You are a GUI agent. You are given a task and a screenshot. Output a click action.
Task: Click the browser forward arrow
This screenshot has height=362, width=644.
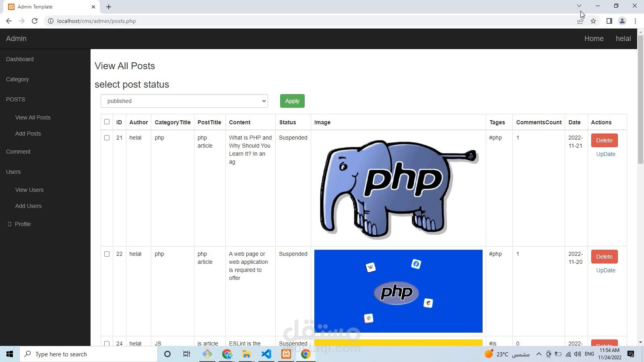[x=22, y=21]
